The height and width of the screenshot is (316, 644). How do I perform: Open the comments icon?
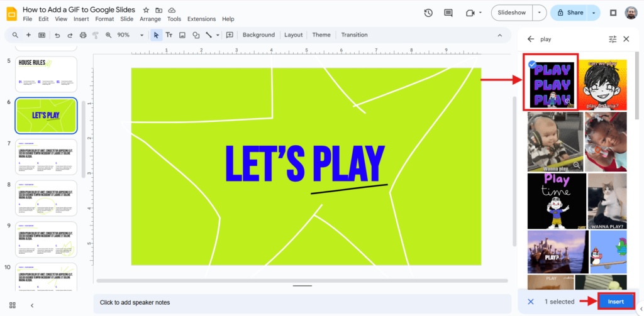448,13
